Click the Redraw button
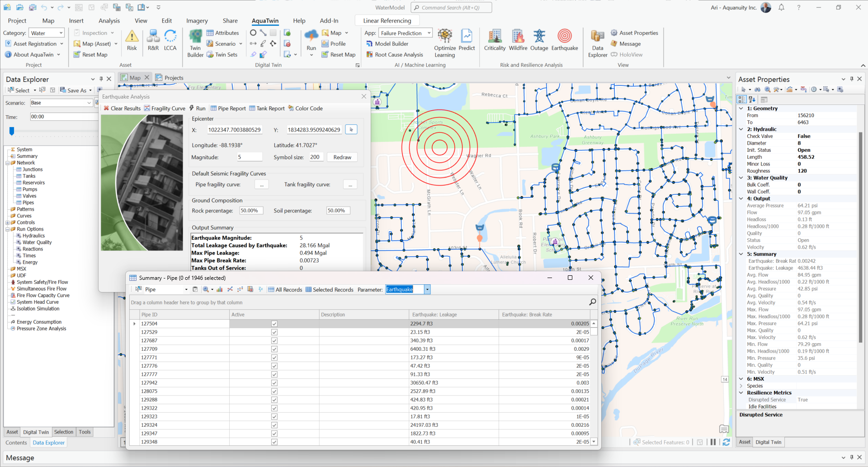This screenshot has width=868, height=467. tap(342, 157)
